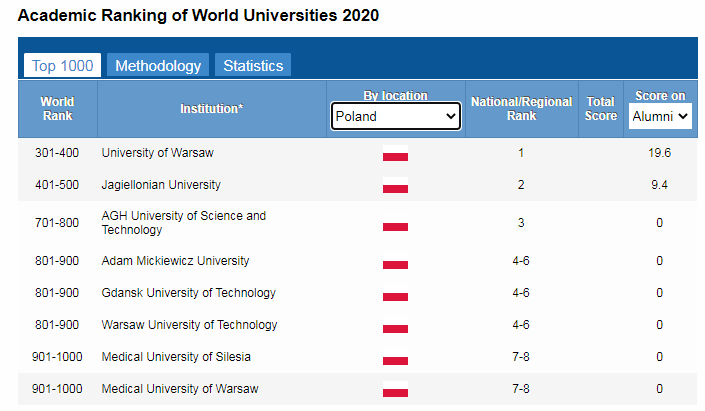705x411 pixels.
Task: Click the flag in Warsaw University of Technology row
Action: coord(395,325)
